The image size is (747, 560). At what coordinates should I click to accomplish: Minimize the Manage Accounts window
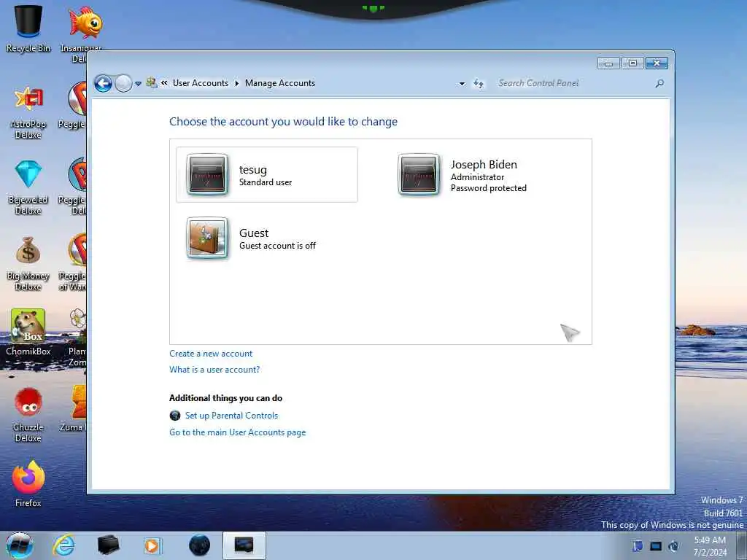click(x=608, y=63)
